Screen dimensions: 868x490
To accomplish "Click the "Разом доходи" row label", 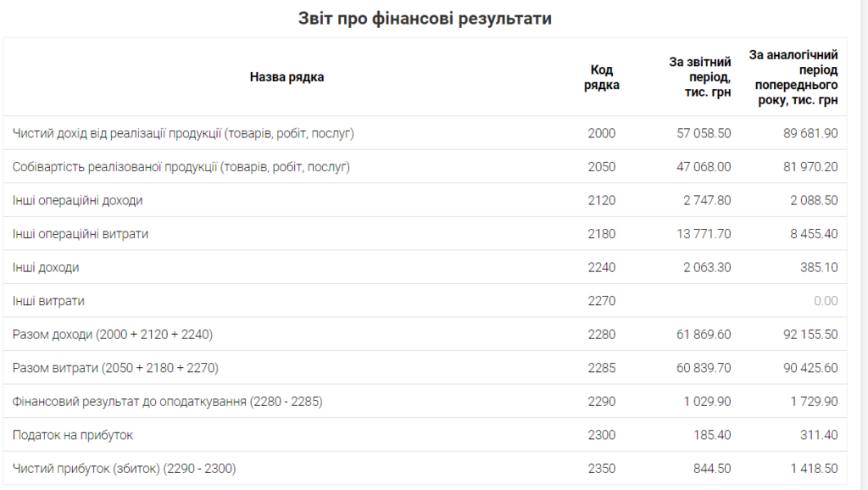I will click(x=113, y=335).
